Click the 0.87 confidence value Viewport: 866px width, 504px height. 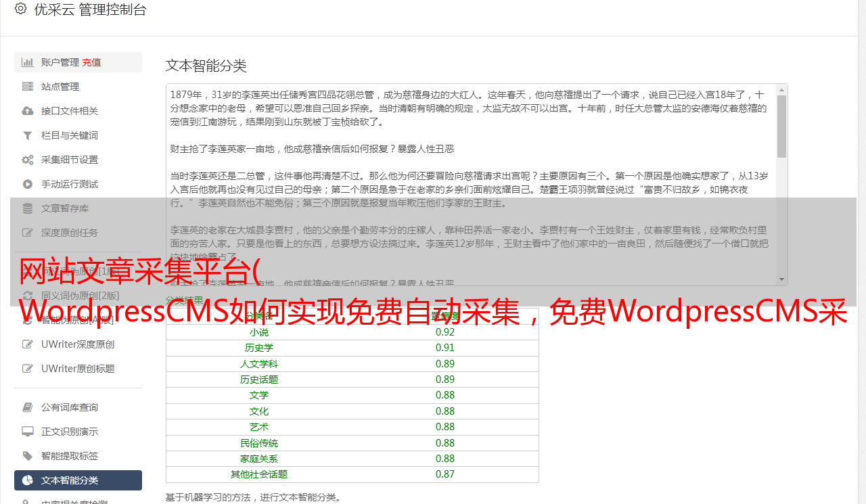[445, 474]
